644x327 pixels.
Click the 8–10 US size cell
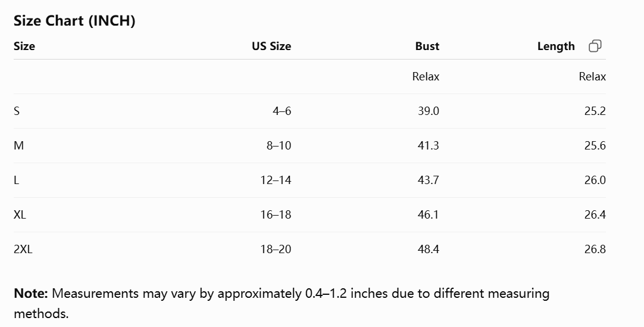(279, 145)
